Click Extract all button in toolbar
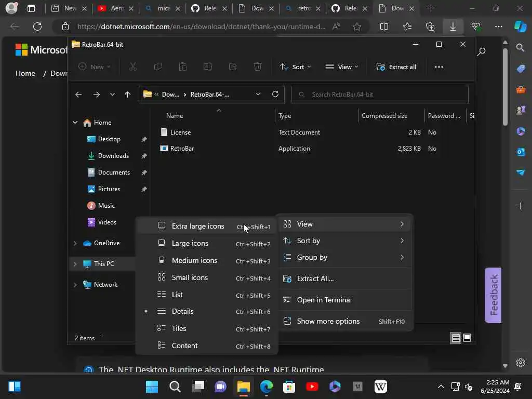The image size is (532, 399). click(x=396, y=67)
